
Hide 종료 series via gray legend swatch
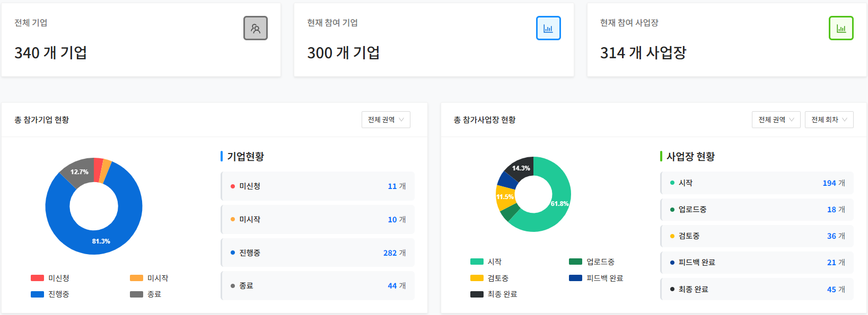137,294
